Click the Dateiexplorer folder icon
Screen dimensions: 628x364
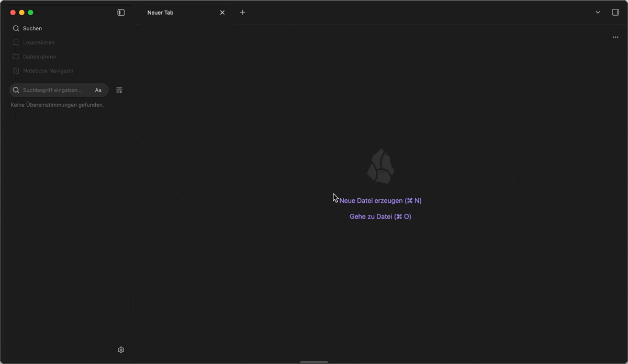[16, 56]
